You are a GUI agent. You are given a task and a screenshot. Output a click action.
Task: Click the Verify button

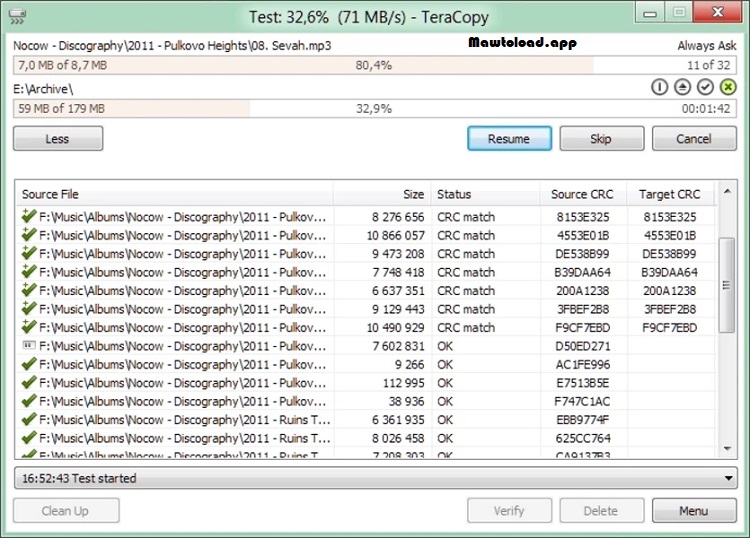(x=509, y=511)
